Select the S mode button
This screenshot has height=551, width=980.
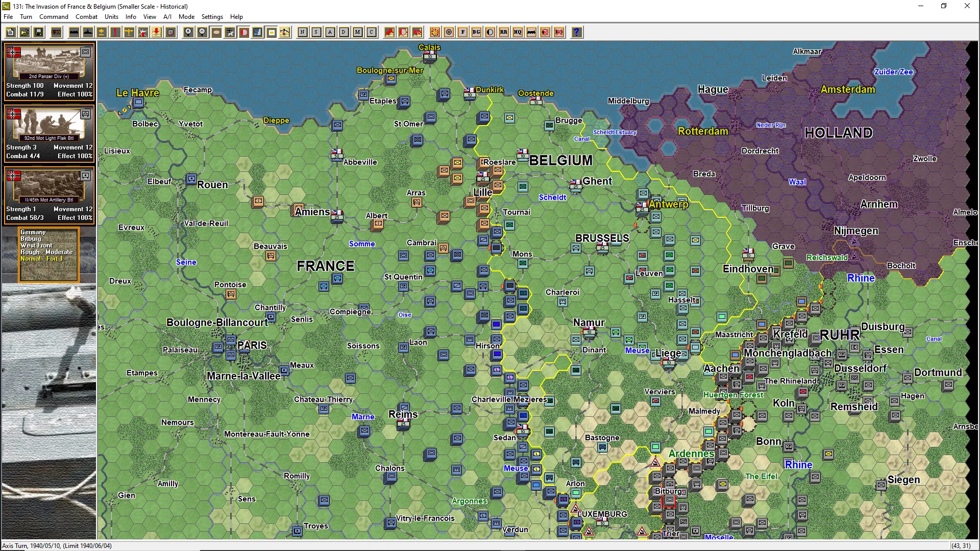coord(316,32)
